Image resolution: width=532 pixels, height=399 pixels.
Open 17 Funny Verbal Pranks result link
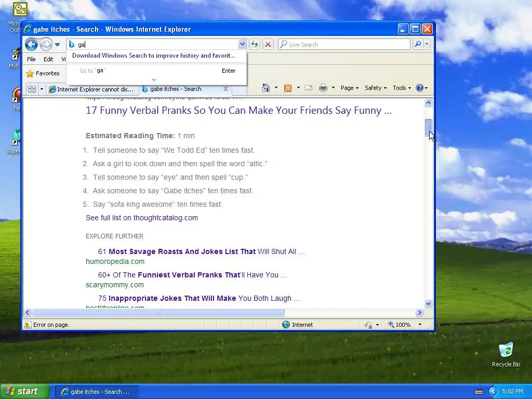(238, 110)
